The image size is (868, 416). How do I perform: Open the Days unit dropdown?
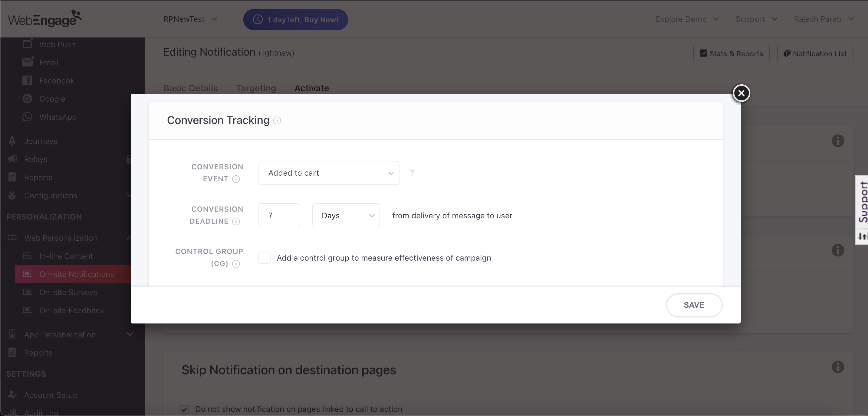pyautogui.click(x=346, y=215)
